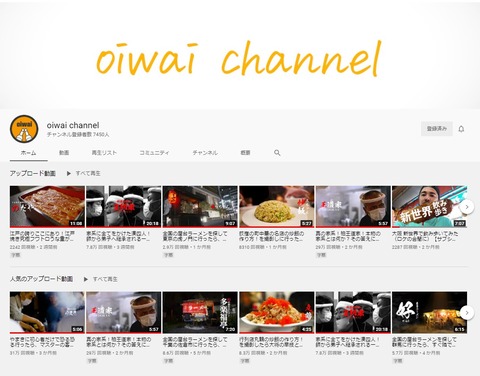Show next videos in 人気のアップロード動画 row arrow
Image resolution: width=480 pixels, height=376 pixels.
click(x=467, y=312)
